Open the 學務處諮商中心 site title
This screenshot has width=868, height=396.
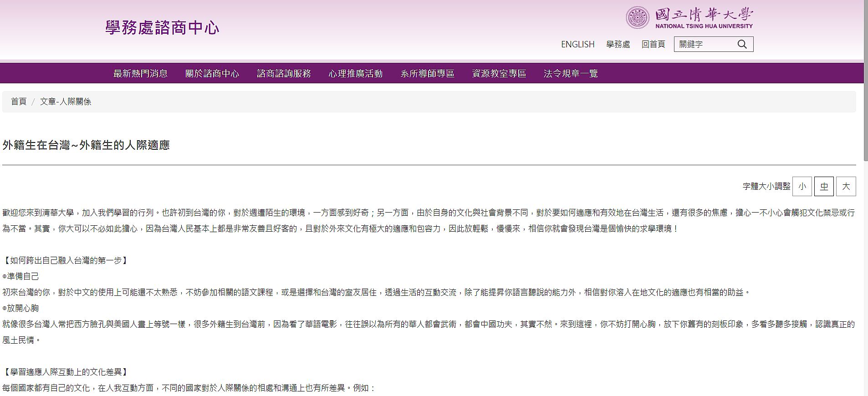[162, 28]
